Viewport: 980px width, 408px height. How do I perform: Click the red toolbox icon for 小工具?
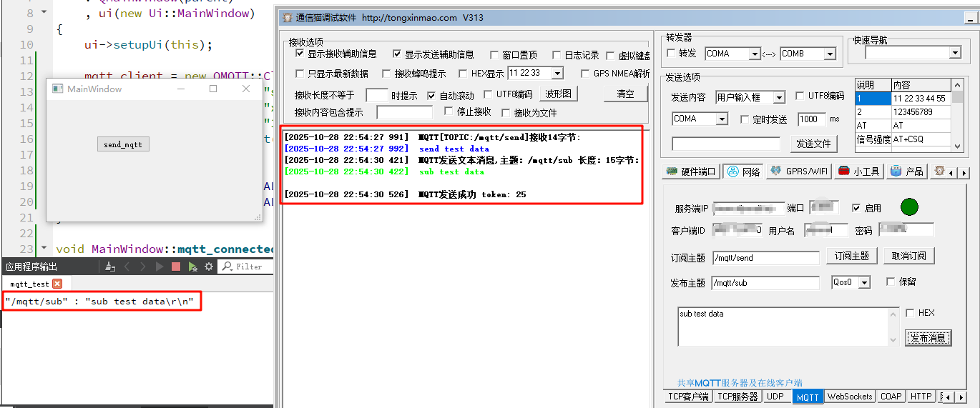point(843,171)
